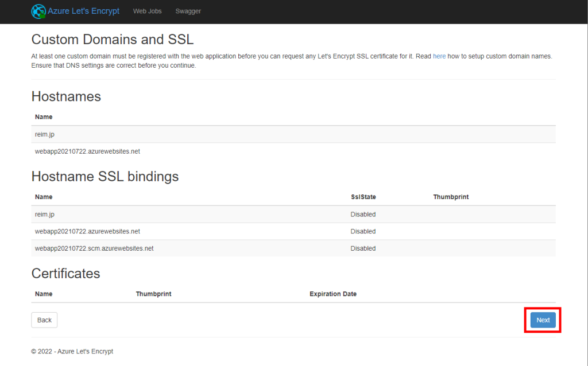
Task: Select webapp20210722.scm.azurewebsites.net binding row
Action: tap(293, 248)
